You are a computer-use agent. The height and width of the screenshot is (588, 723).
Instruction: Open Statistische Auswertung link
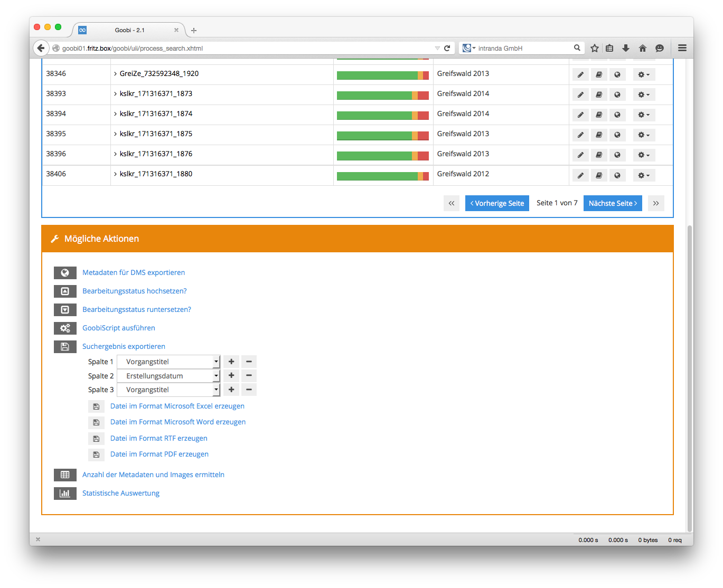(x=121, y=494)
